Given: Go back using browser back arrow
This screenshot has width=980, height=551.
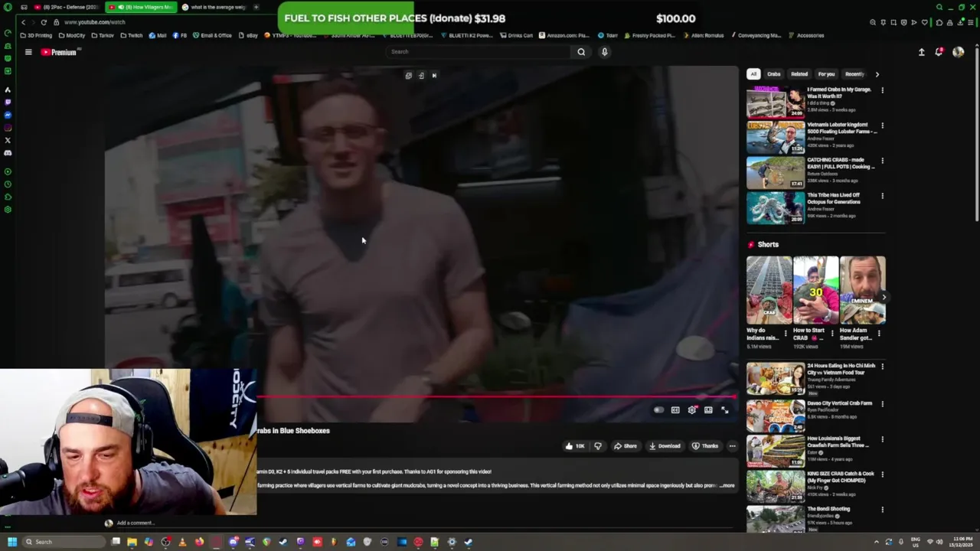Looking at the screenshot, I should click(x=23, y=22).
